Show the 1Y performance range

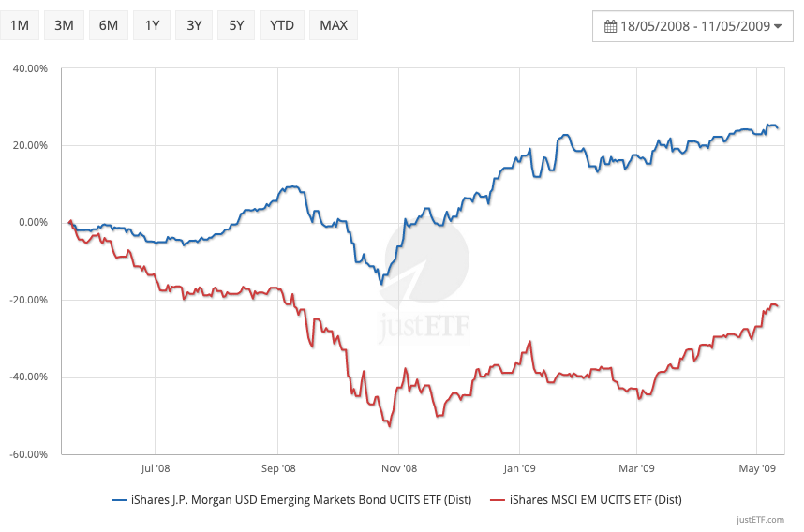pyautogui.click(x=152, y=25)
